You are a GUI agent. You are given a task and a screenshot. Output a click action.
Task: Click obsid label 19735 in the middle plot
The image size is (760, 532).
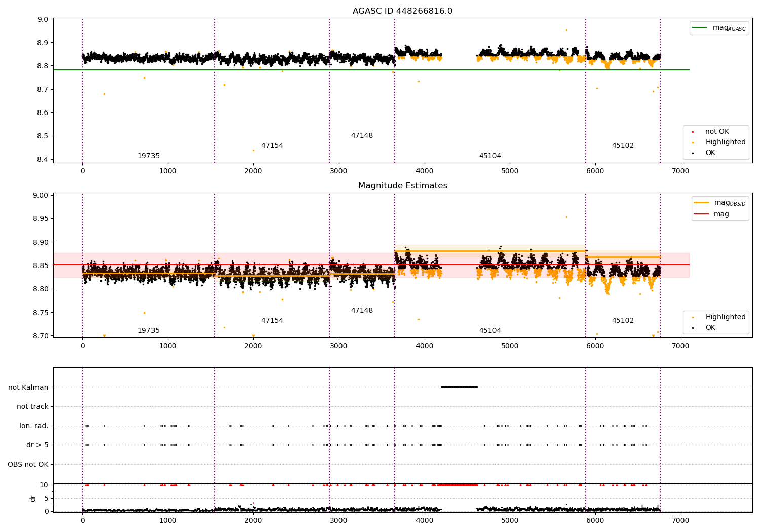[148, 331]
